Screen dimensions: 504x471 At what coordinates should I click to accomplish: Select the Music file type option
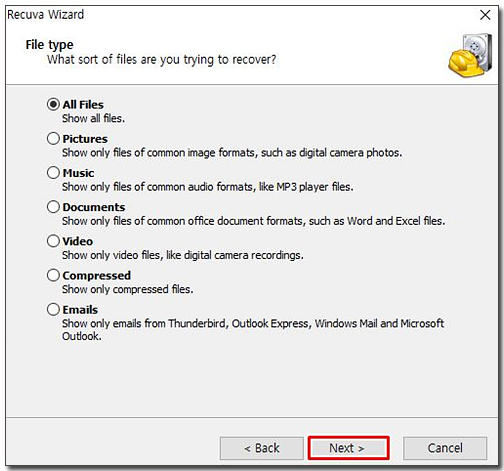click(53, 173)
